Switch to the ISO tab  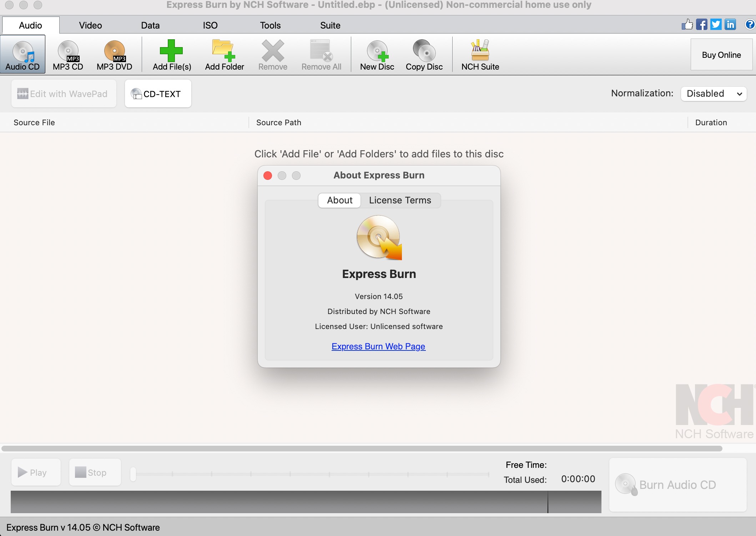pyautogui.click(x=210, y=25)
